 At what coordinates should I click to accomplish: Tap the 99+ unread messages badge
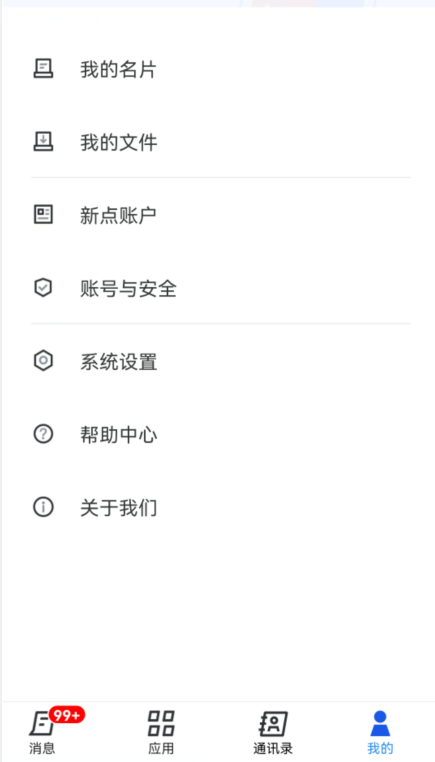point(67,715)
